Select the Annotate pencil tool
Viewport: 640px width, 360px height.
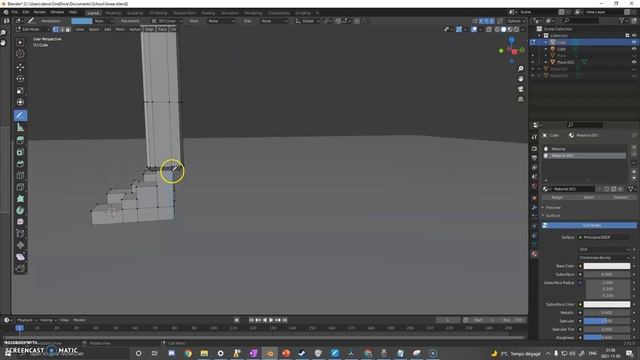20,116
